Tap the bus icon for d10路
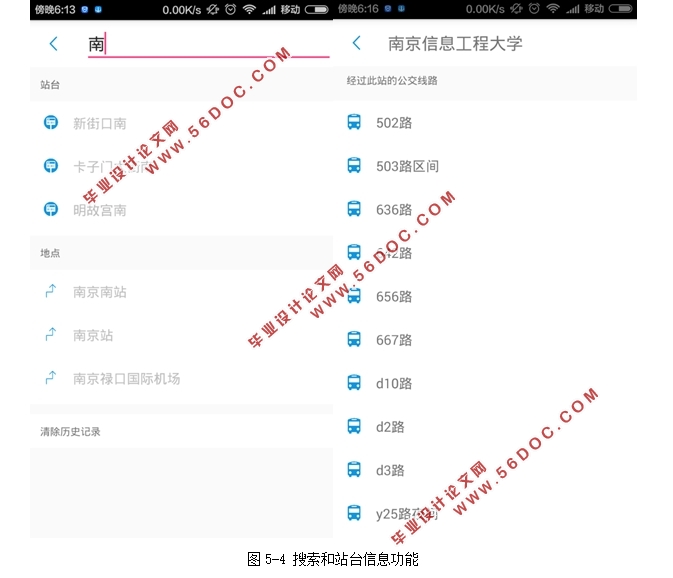The height and width of the screenshot is (578, 673). [354, 383]
